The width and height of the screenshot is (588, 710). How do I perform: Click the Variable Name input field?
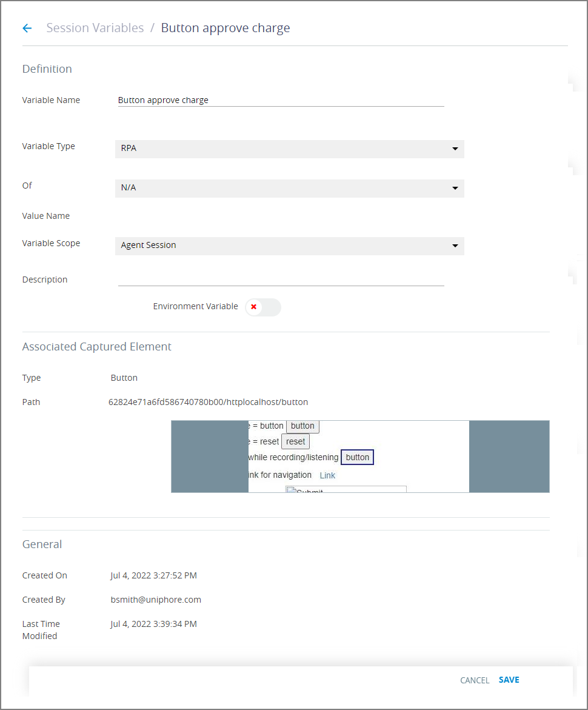coord(281,100)
